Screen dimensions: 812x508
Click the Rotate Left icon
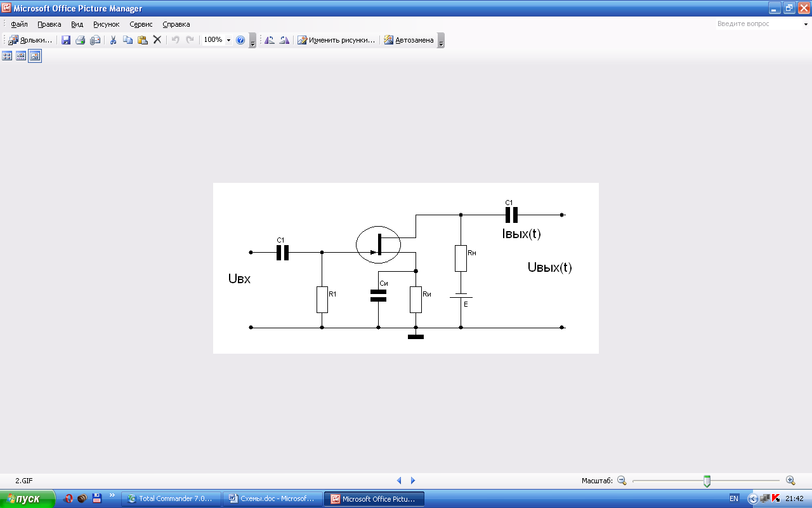point(270,40)
